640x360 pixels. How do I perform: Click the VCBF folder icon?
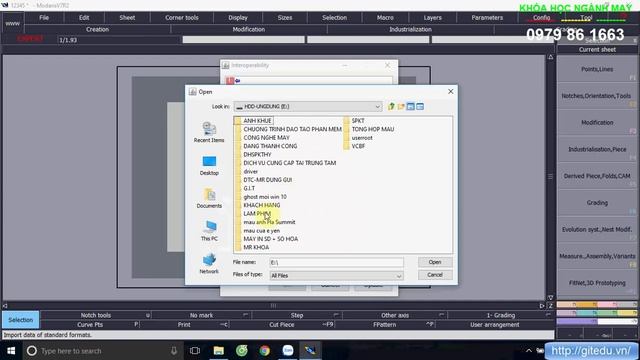[x=347, y=146]
